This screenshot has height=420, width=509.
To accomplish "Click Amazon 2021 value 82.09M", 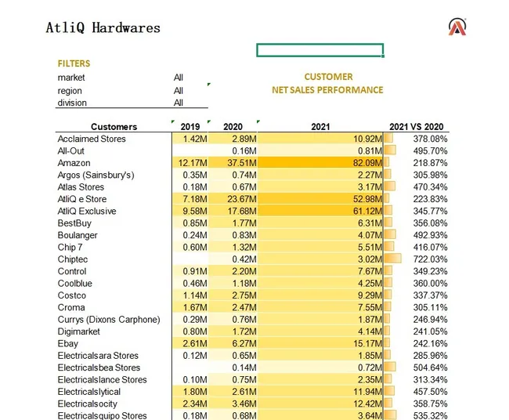I will [367, 163].
